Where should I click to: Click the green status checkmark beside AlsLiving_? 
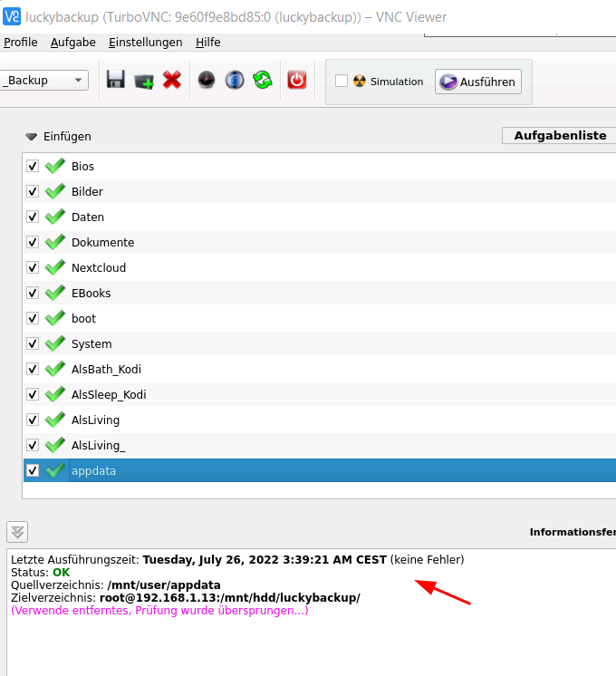(55, 445)
